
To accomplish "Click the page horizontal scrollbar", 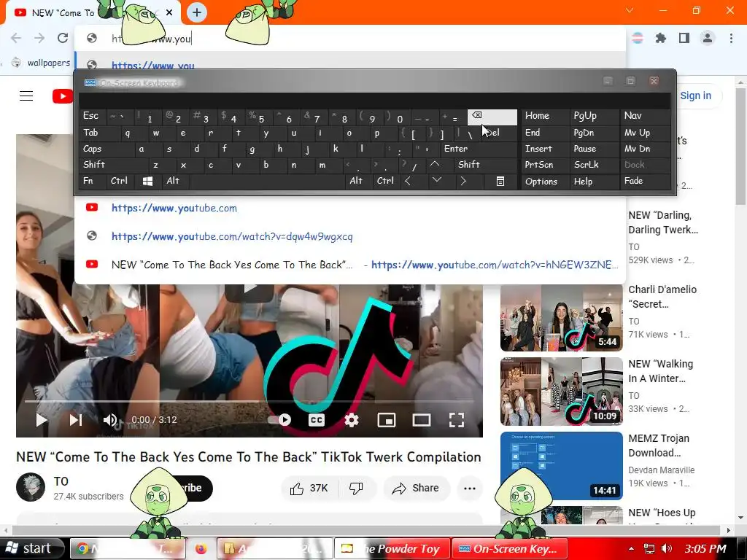I will [x=365, y=530].
